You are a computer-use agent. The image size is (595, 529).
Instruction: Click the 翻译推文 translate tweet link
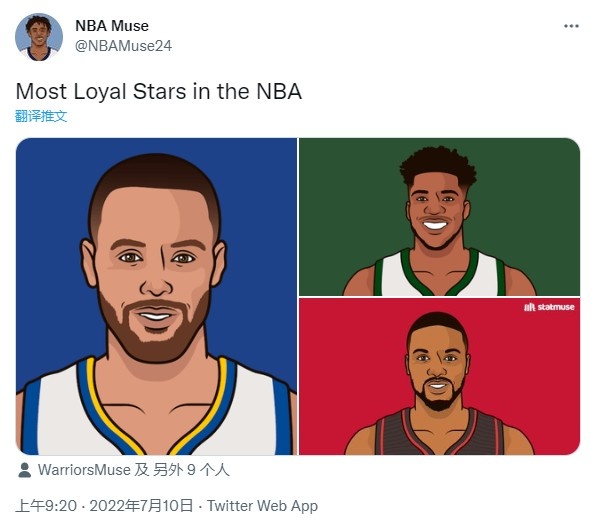(41, 116)
